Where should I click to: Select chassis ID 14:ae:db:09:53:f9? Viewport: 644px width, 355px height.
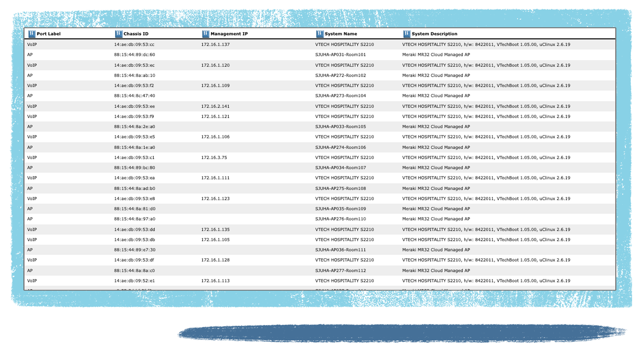134,116
